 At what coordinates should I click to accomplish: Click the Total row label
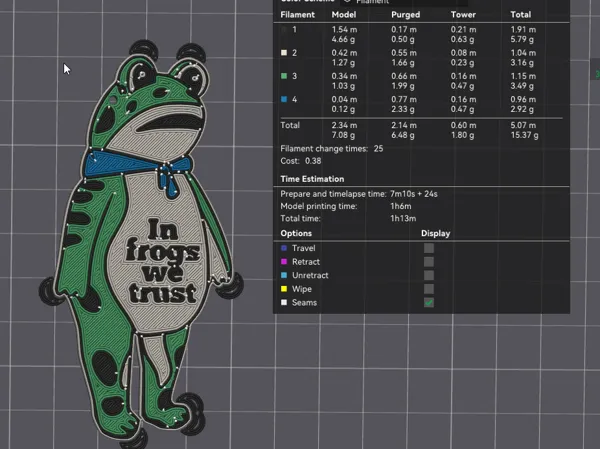click(x=290, y=125)
